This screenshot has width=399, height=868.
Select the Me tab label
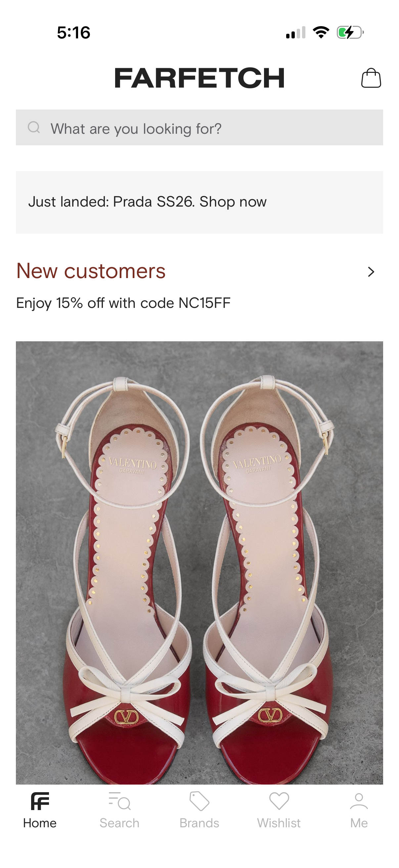(359, 823)
